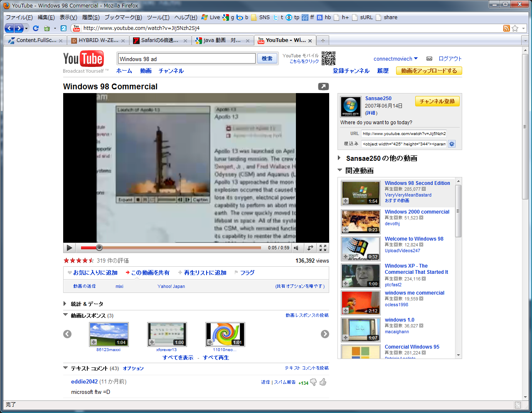Click the YouTube search box containing 'Windows 98 ad'
Viewport: 532px width, 413px height.
187,59
